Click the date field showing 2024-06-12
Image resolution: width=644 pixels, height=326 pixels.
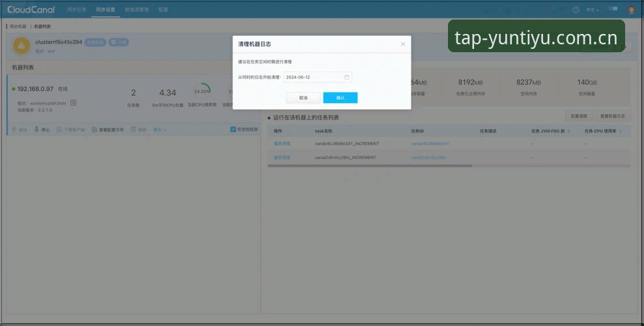(318, 78)
